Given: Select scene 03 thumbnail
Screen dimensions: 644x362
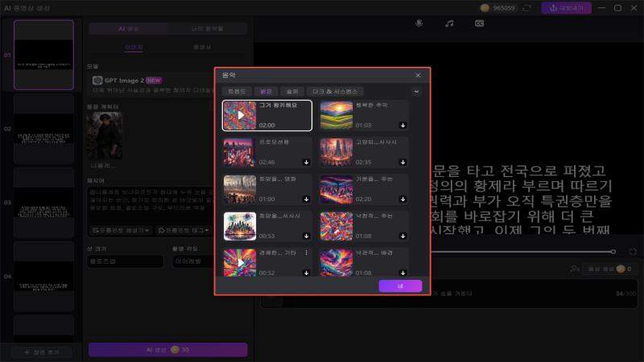Looking at the screenshot, I should click(44, 203).
